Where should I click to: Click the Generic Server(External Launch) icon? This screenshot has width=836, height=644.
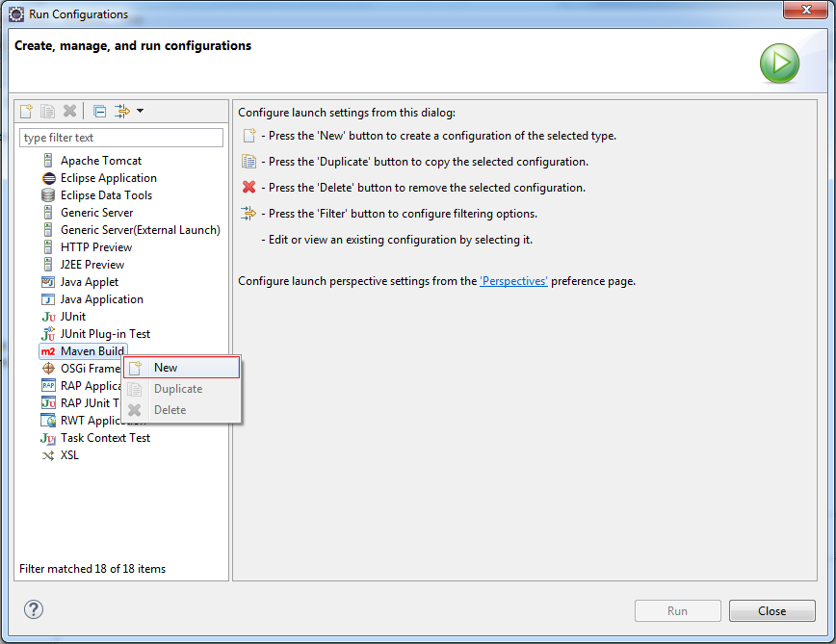pos(48,229)
